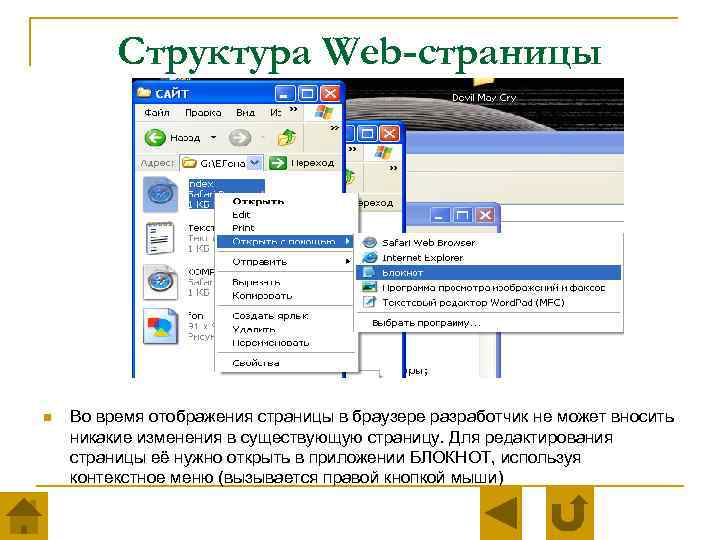Choose Вырезать in the context menu

(286, 282)
